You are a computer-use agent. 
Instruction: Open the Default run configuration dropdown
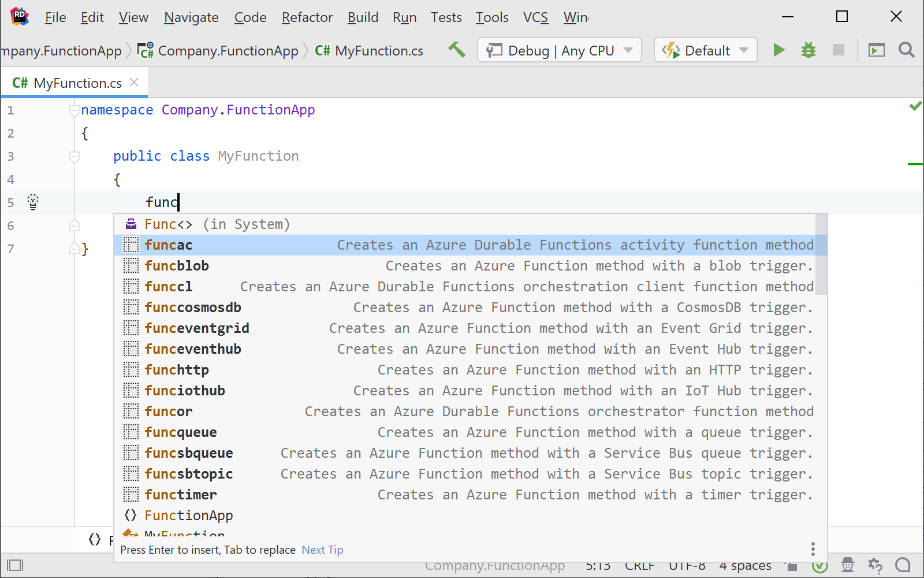[x=706, y=50]
